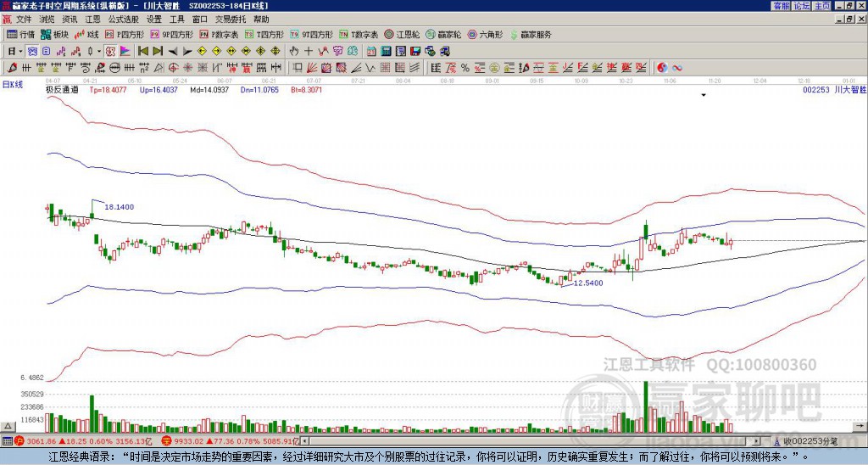Click the 18.1400 high price label
This screenshot has width=868, height=465.
pyautogui.click(x=119, y=207)
